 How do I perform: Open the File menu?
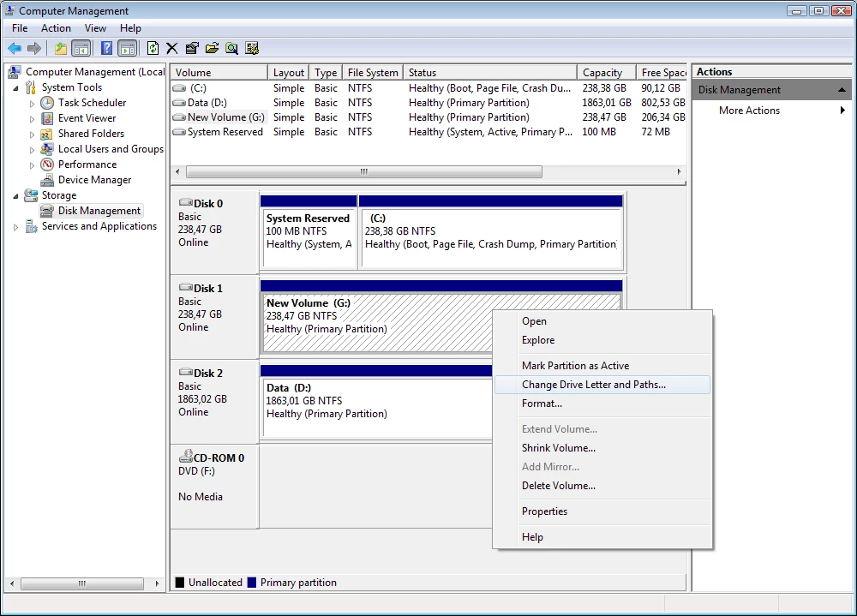(x=20, y=28)
